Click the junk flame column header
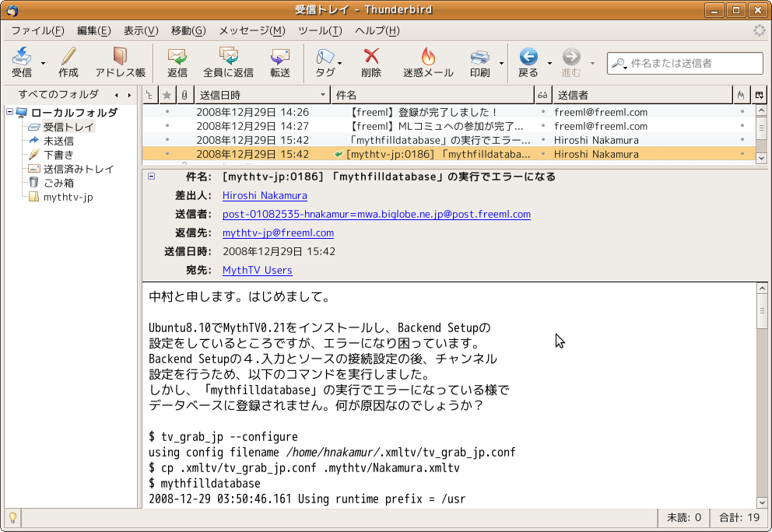This screenshot has height=532, width=772. (741, 95)
